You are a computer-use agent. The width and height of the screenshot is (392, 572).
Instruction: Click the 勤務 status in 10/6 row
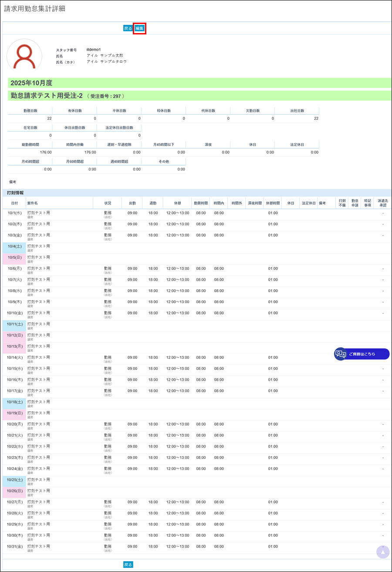click(x=108, y=268)
